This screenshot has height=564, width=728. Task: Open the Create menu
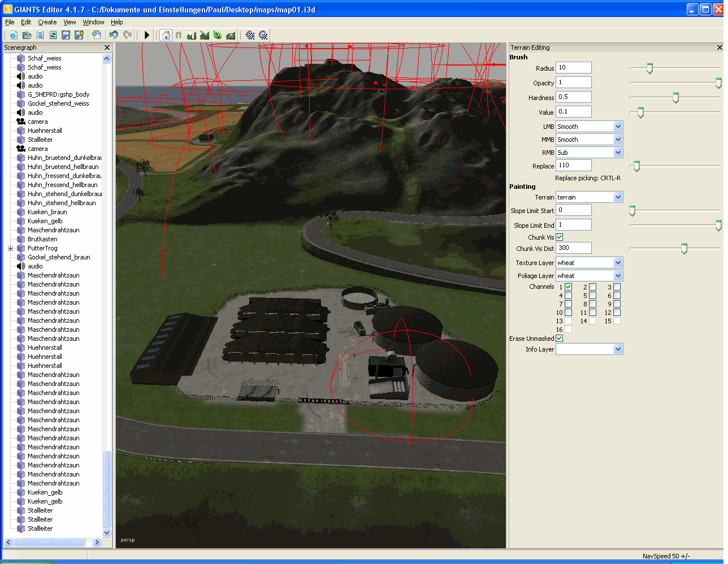click(x=47, y=22)
